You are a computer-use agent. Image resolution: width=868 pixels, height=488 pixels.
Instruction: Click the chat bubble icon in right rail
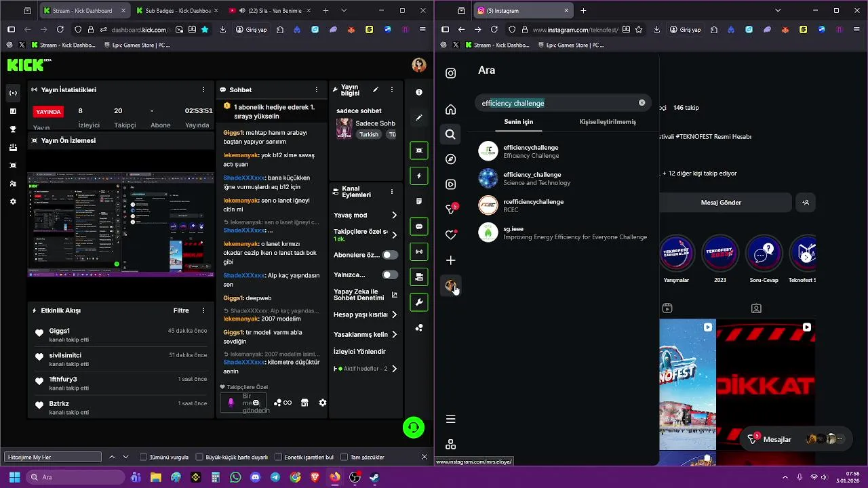(x=419, y=226)
